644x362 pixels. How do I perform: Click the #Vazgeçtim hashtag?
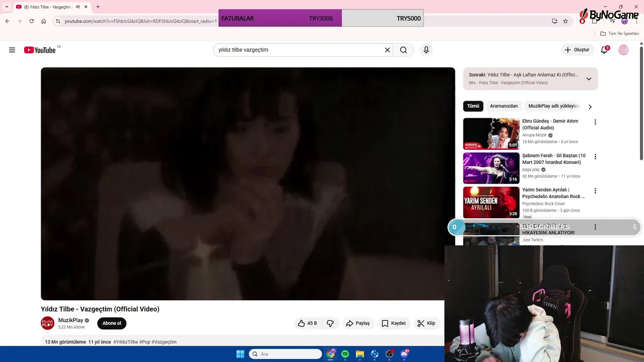[x=164, y=342]
